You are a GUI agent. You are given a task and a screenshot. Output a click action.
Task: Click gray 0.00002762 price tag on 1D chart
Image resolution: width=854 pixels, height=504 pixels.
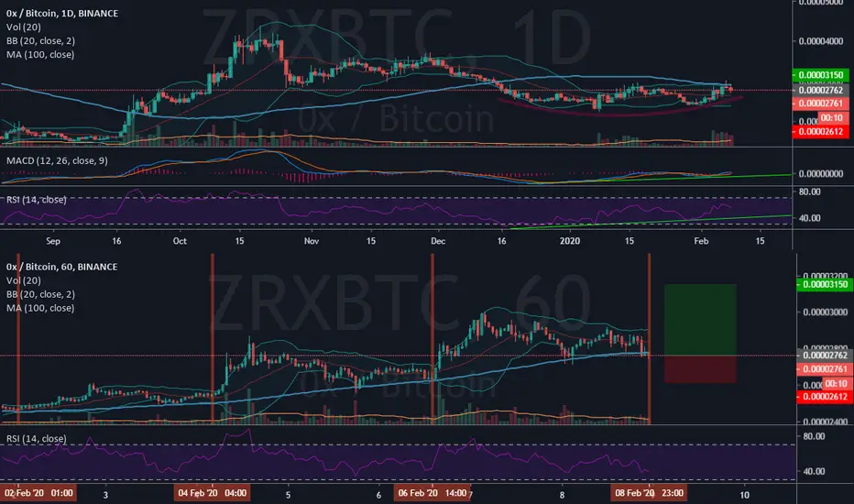coord(820,90)
